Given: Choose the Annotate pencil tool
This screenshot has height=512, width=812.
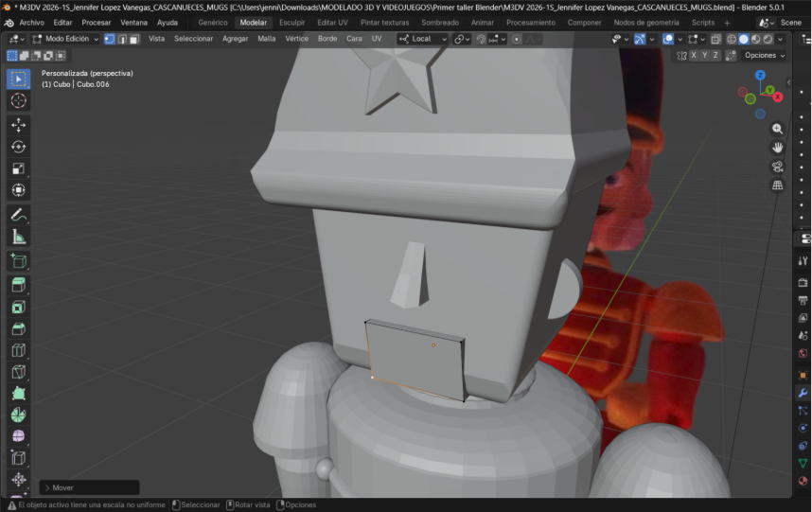Looking at the screenshot, I should (x=18, y=215).
